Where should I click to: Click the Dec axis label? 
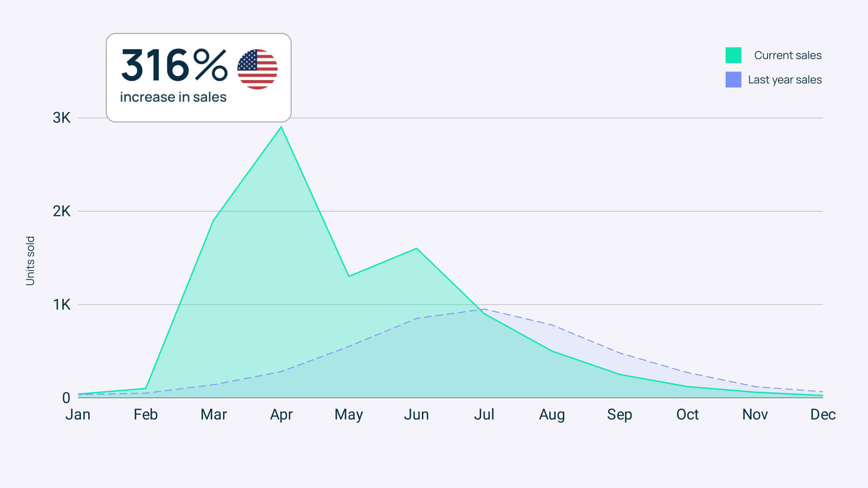tap(823, 414)
